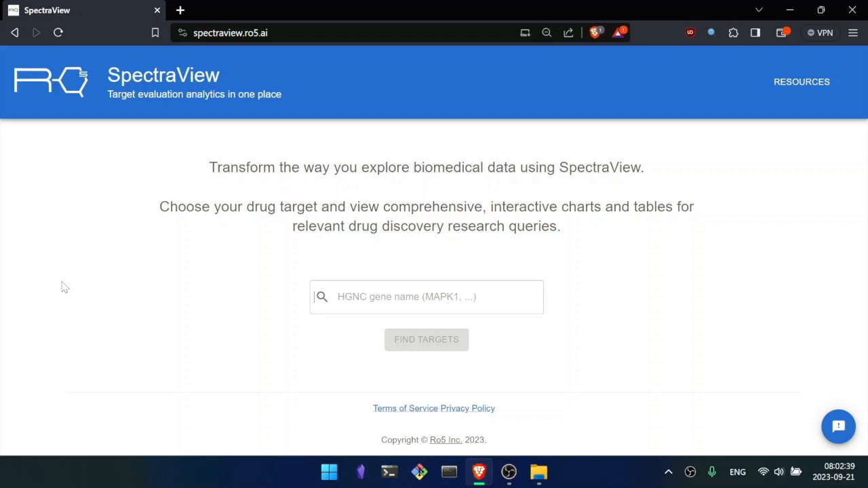868x488 pixels.
Task: Open the Extensions puzzle icon
Action: pyautogui.click(x=733, y=33)
